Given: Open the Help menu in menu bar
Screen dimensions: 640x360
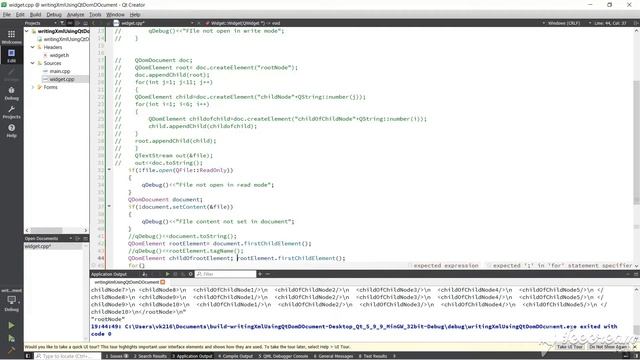Looking at the screenshot, I should 135,14.
